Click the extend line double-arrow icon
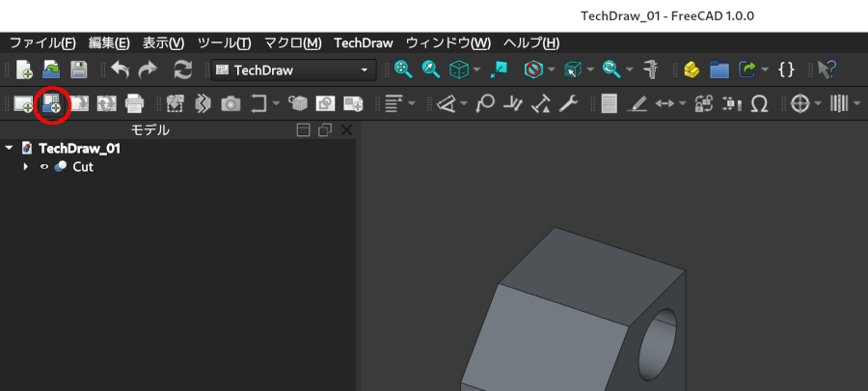The height and width of the screenshot is (391, 868). click(664, 103)
